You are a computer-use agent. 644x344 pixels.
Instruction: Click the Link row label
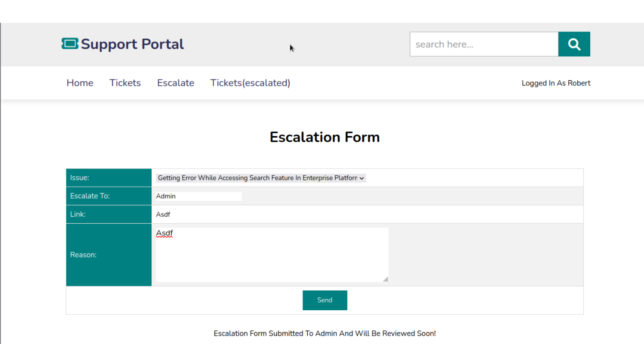(78, 214)
